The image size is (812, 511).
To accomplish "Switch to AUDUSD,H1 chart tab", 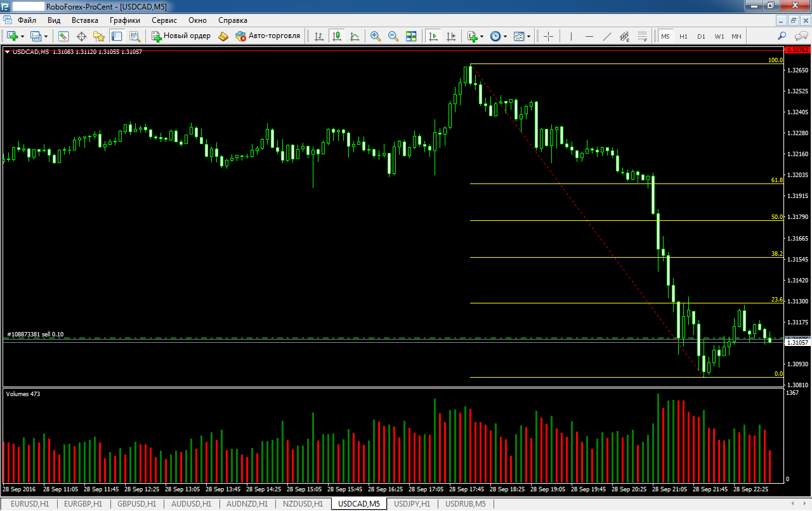I will 191,504.
